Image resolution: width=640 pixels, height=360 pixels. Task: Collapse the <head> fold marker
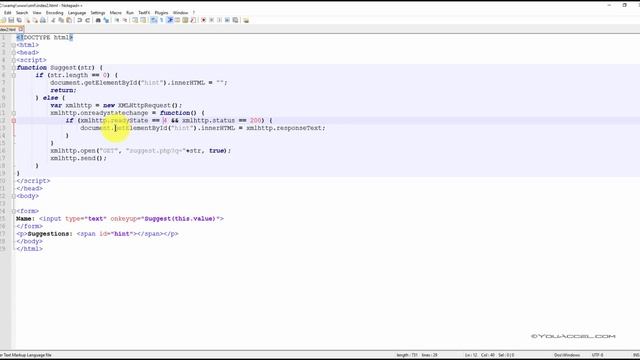click(x=13, y=53)
